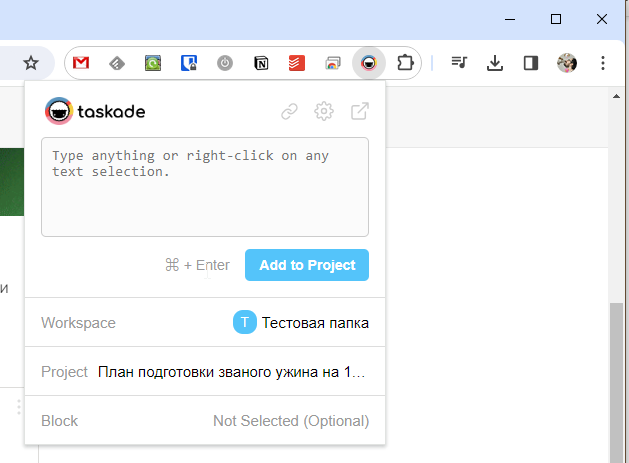The image size is (629, 463).
Task: Focus the 'Type anything' text box
Action: tap(205, 187)
